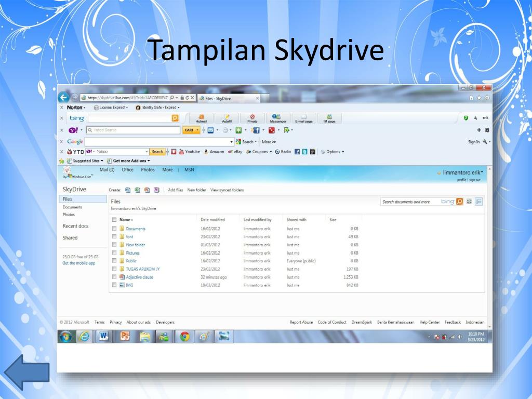Click the Yahoo mail envelope icon
The height and width of the screenshot is (399, 532).
coord(211,130)
